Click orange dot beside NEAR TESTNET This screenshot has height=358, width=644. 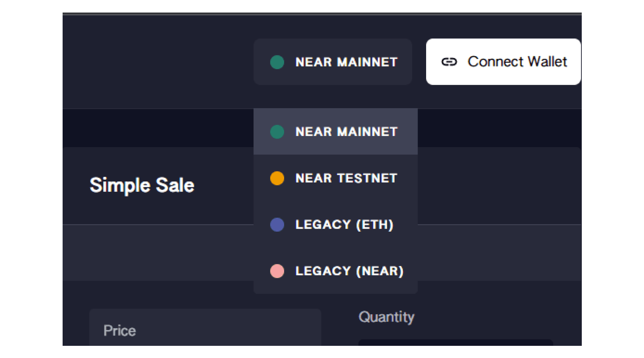point(277,178)
